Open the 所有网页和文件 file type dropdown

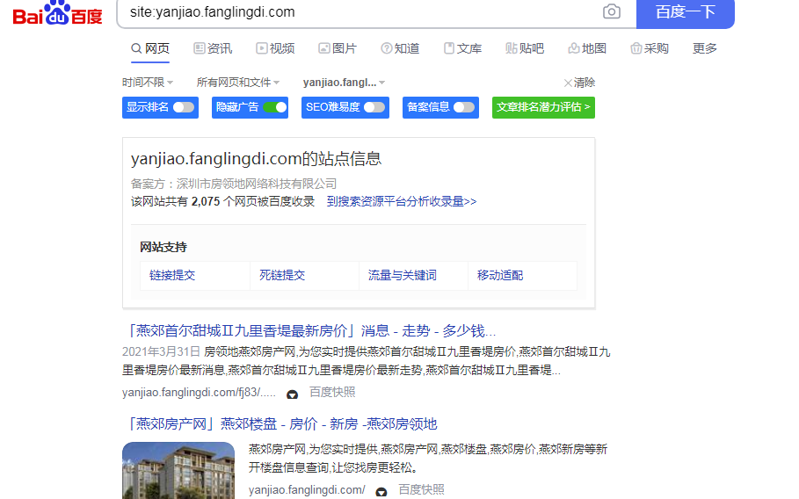point(238,82)
